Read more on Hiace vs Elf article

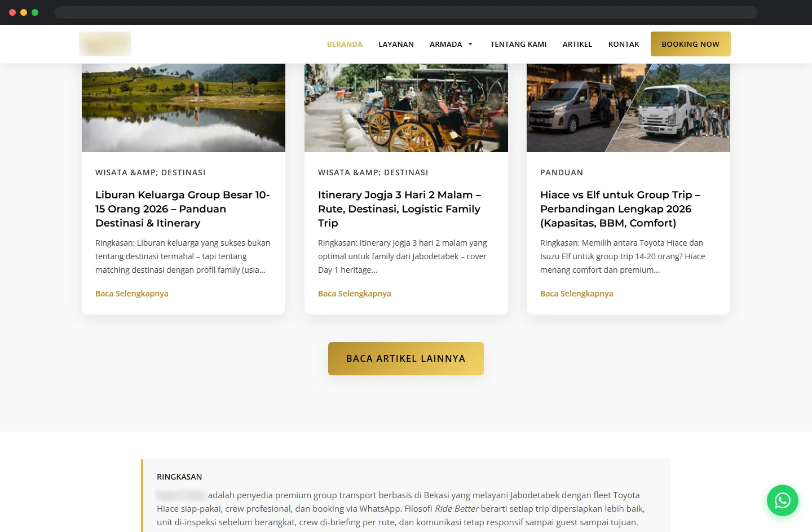click(x=577, y=294)
